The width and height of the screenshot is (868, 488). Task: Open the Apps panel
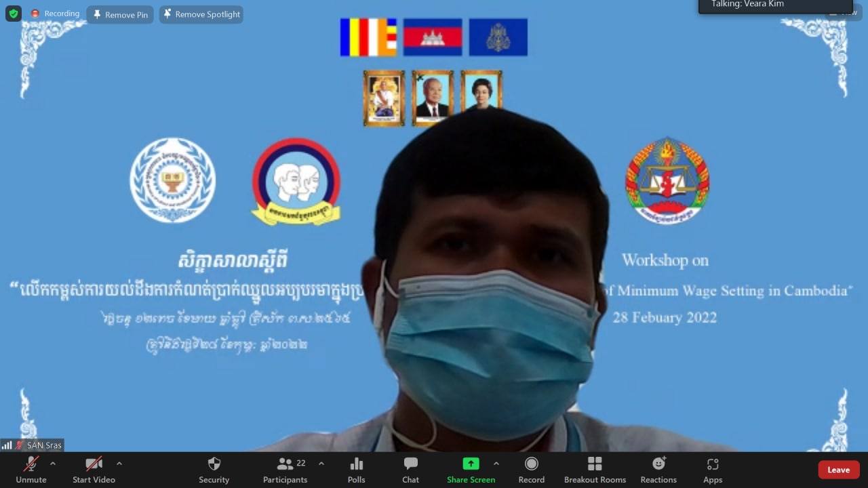(x=712, y=470)
